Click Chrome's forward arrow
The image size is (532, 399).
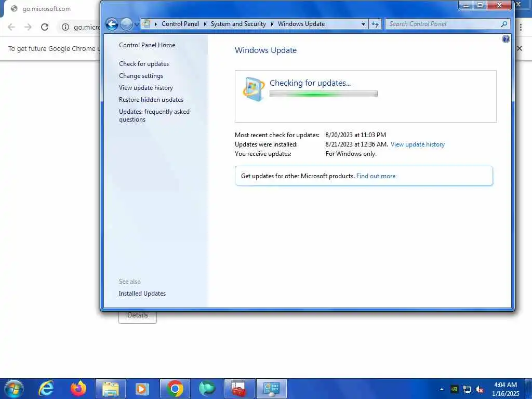point(28,27)
